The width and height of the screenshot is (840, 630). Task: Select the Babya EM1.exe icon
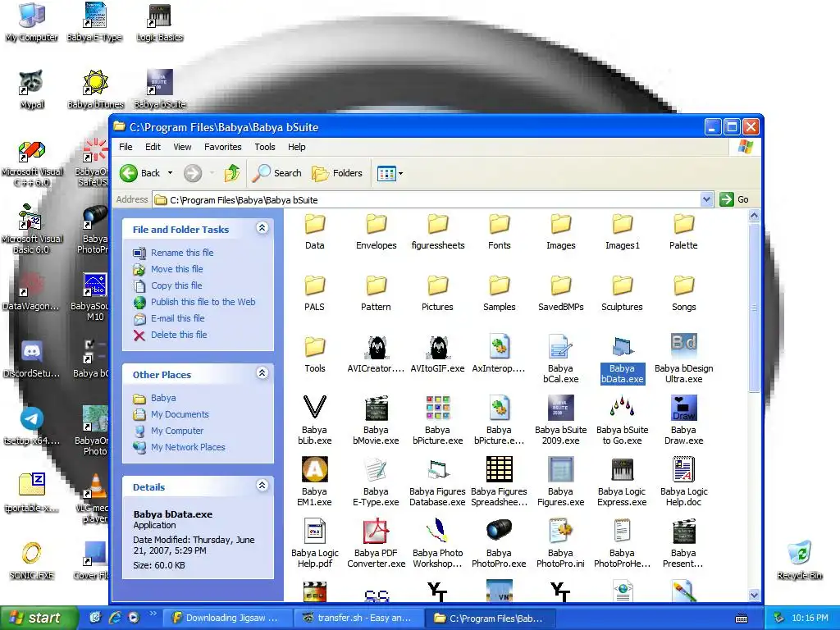coord(314,470)
